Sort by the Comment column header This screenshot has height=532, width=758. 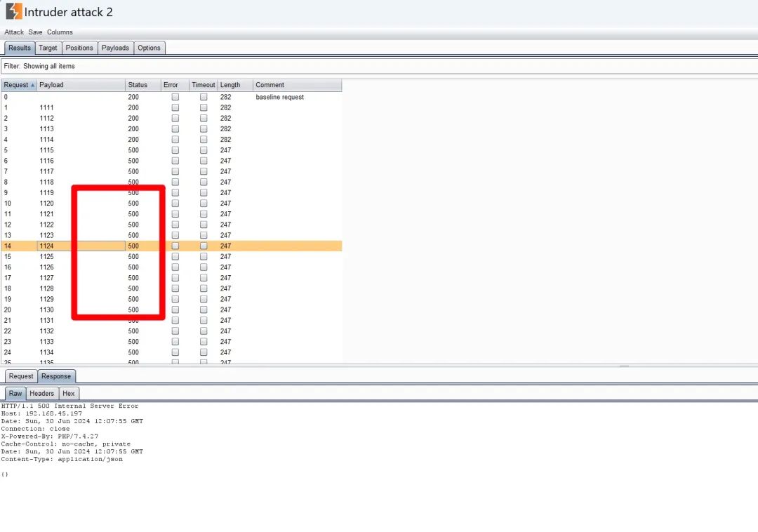coord(298,85)
